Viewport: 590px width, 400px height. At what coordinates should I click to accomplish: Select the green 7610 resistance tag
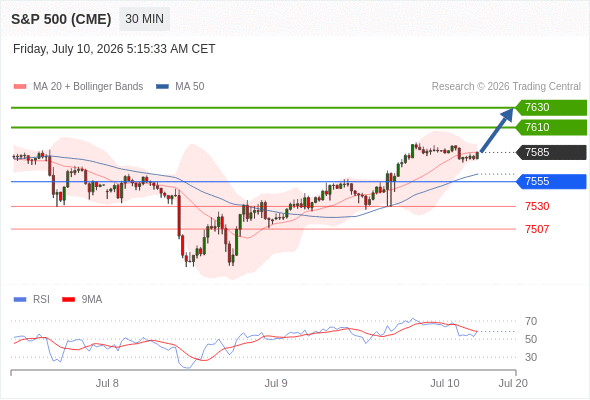(551, 127)
